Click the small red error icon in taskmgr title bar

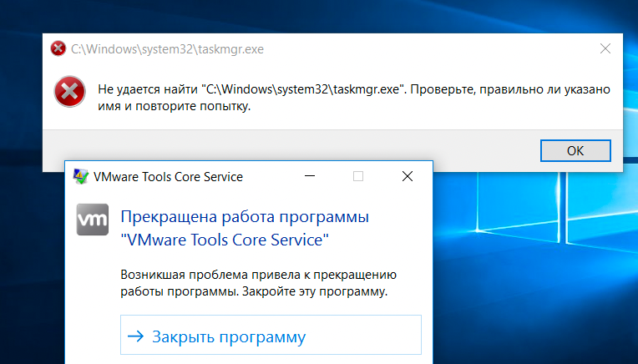tap(58, 48)
